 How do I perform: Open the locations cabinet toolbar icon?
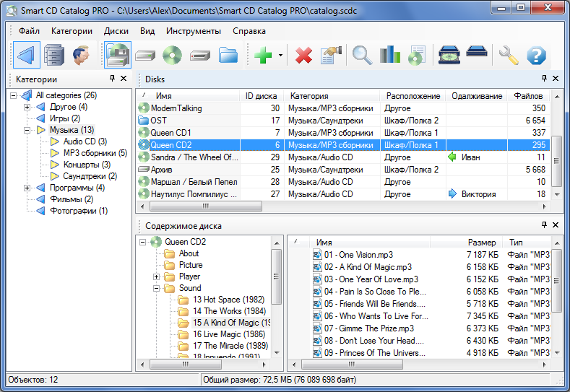tap(54, 55)
